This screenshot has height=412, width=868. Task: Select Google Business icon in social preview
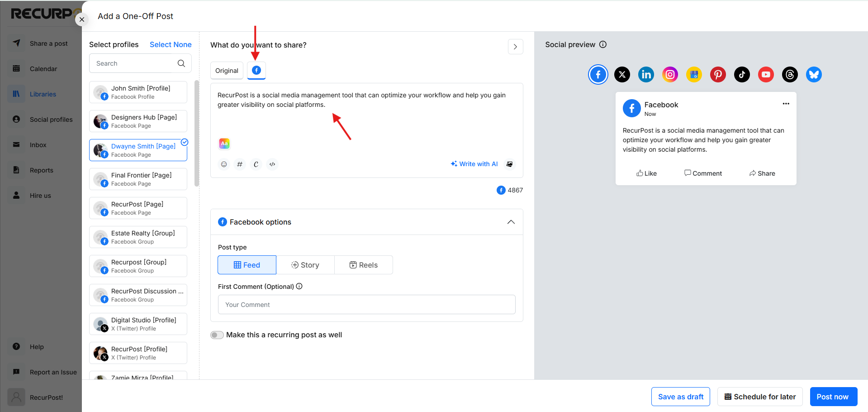tap(694, 74)
